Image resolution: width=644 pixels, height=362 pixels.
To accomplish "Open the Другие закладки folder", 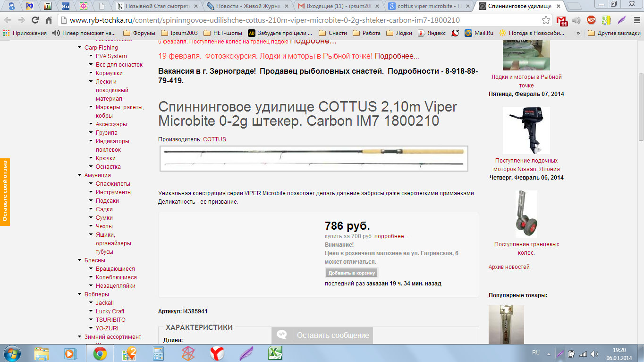I will pos(614,33).
